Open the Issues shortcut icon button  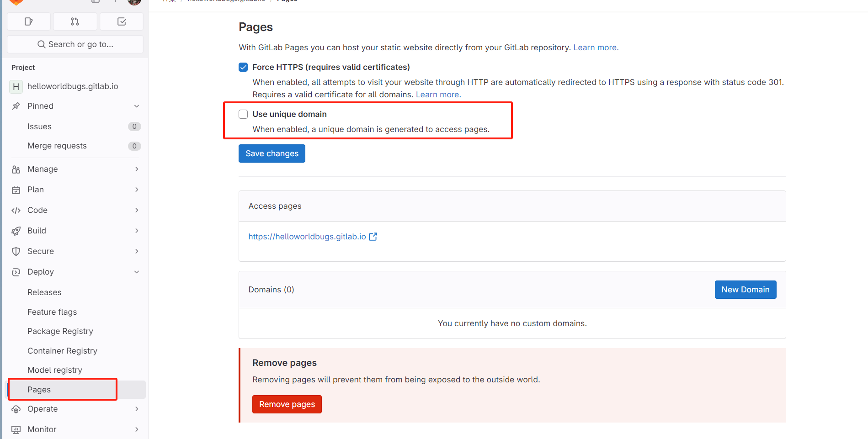click(x=29, y=21)
